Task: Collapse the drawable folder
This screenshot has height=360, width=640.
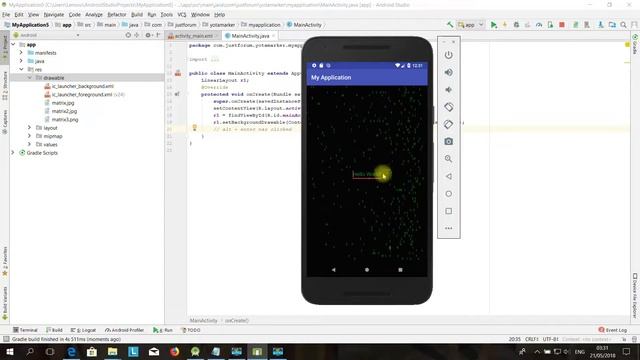Action: 30,78
